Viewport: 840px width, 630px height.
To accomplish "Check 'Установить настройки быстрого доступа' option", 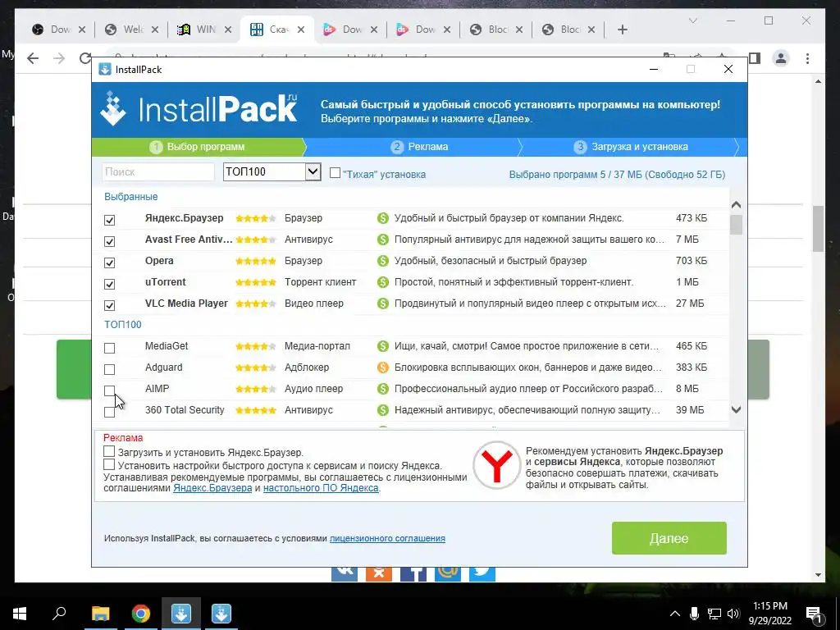I will point(109,464).
